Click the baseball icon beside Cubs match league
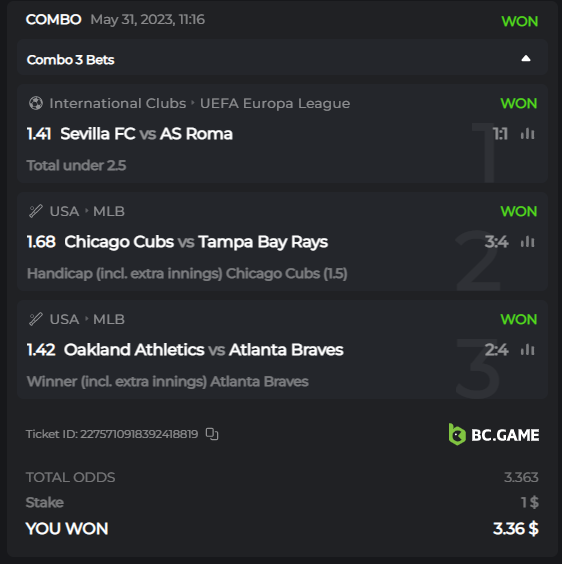This screenshot has height=564, width=562. [36, 211]
